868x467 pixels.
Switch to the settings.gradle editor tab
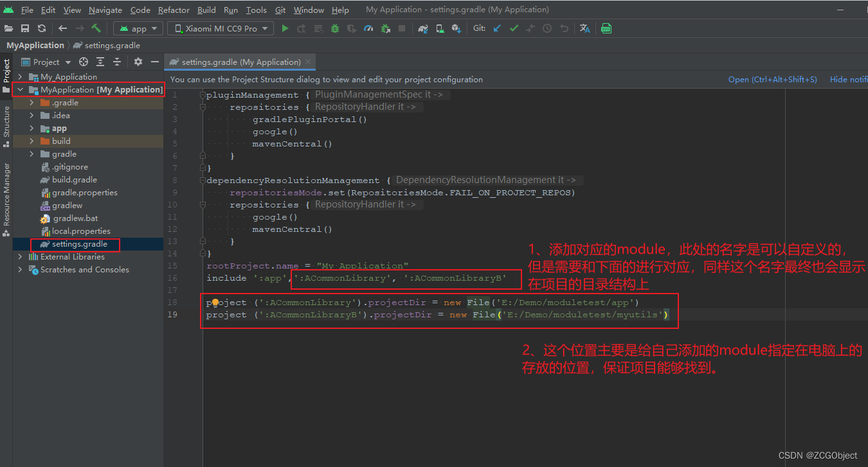pos(239,62)
